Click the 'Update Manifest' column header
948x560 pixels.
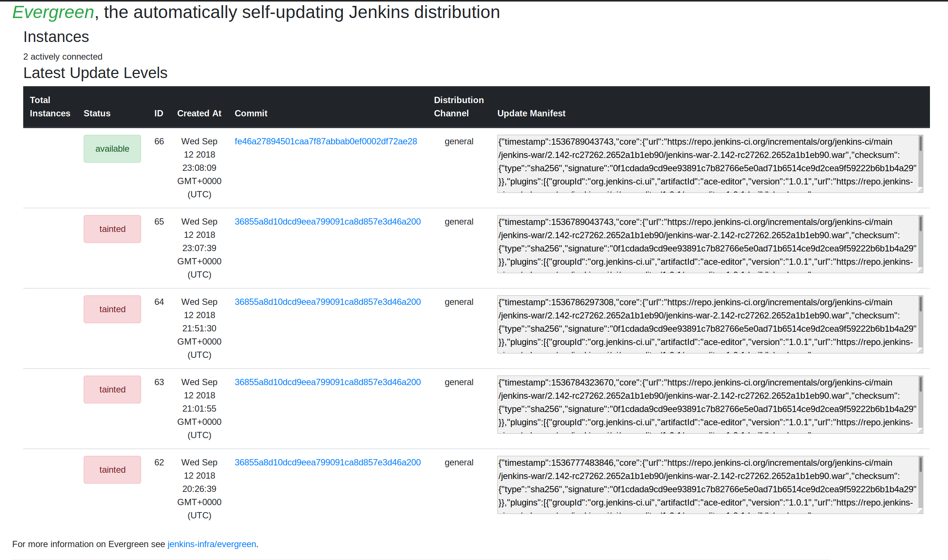click(x=531, y=113)
